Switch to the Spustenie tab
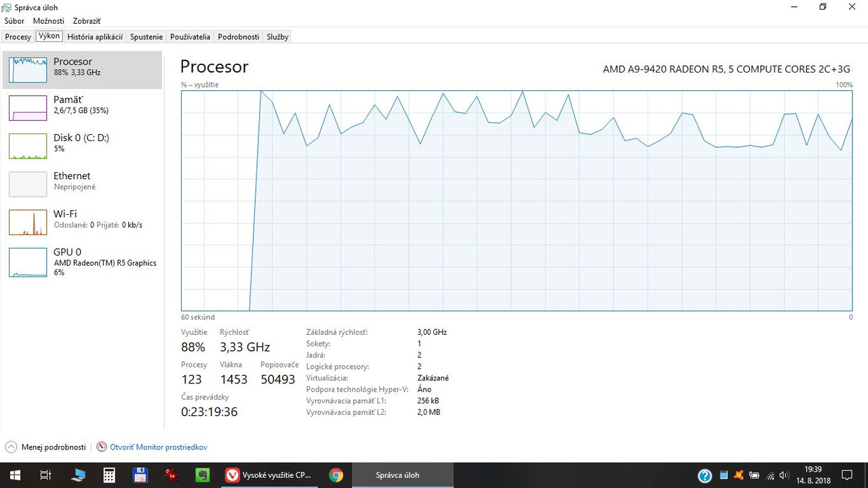This screenshot has width=868, height=488. (x=146, y=37)
